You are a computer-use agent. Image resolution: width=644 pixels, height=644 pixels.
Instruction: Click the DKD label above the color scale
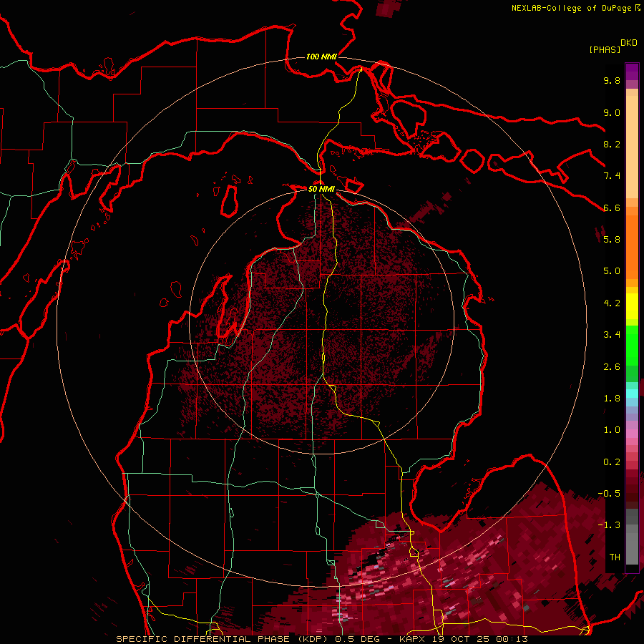tap(629, 43)
